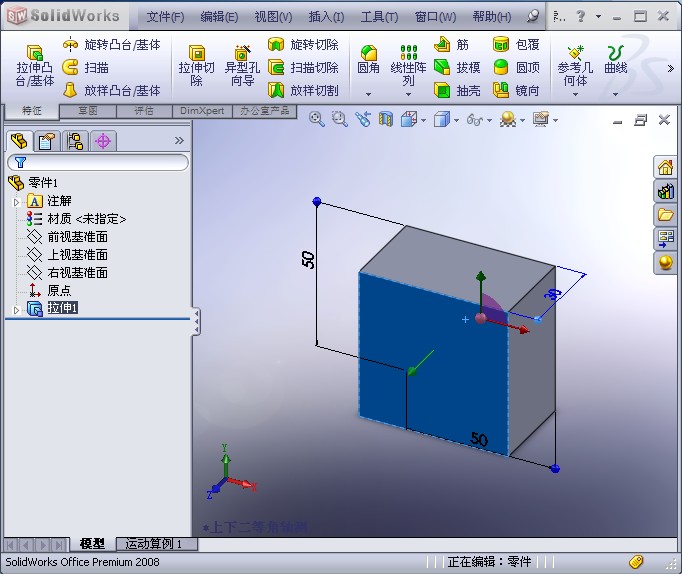This screenshot has height=574, width=682.
Task: Click the Mirror (镜向) tool
Action: (516, 90)
